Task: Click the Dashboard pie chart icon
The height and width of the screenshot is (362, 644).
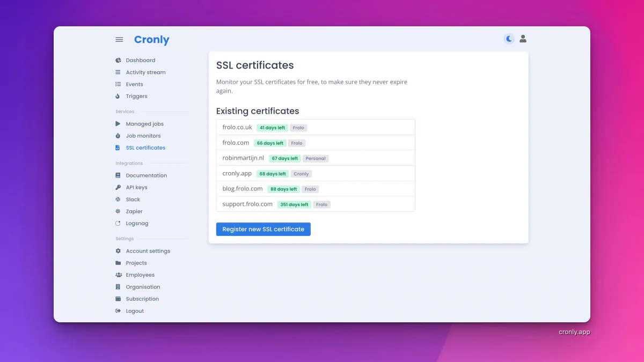Action: (x=118, y=60)
